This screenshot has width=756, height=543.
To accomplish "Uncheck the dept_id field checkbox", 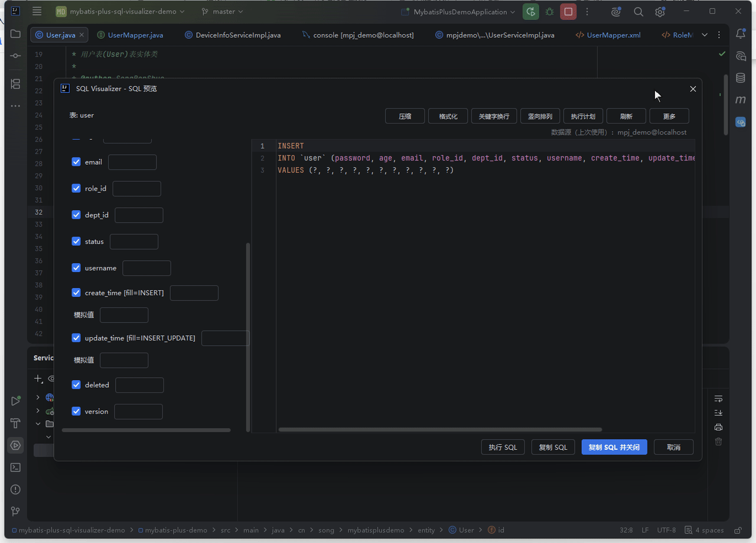I will pos(76,215).
